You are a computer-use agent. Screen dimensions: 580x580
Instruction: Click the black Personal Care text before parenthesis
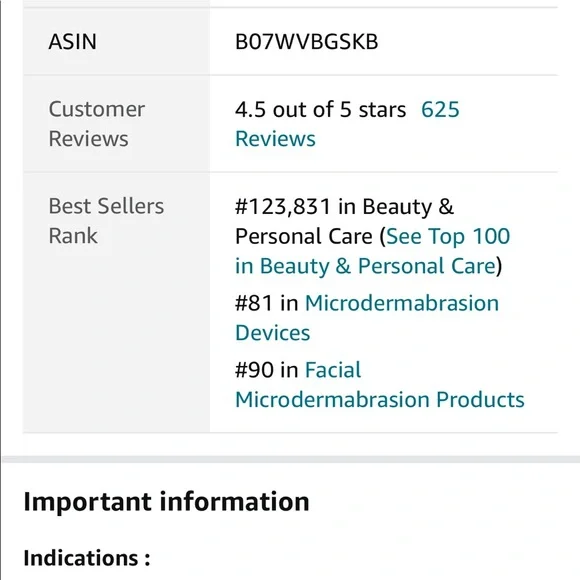pos(304,236)
